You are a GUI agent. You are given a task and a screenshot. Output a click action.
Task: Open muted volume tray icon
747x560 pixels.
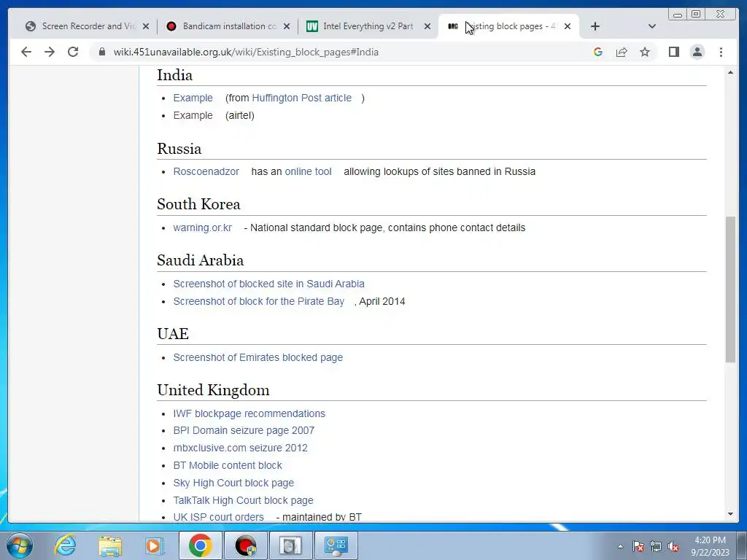click(673, 546)
